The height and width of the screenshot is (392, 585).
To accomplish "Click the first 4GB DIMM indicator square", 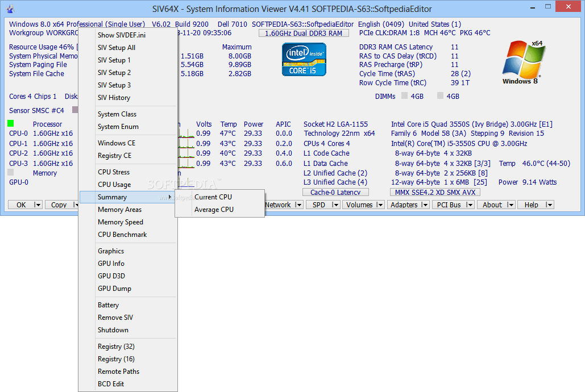I will point(404,96).
